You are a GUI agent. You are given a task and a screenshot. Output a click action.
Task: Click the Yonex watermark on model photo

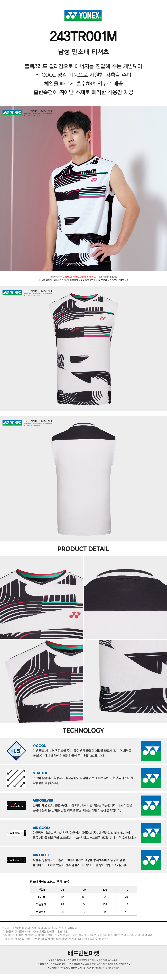(12, 113)
